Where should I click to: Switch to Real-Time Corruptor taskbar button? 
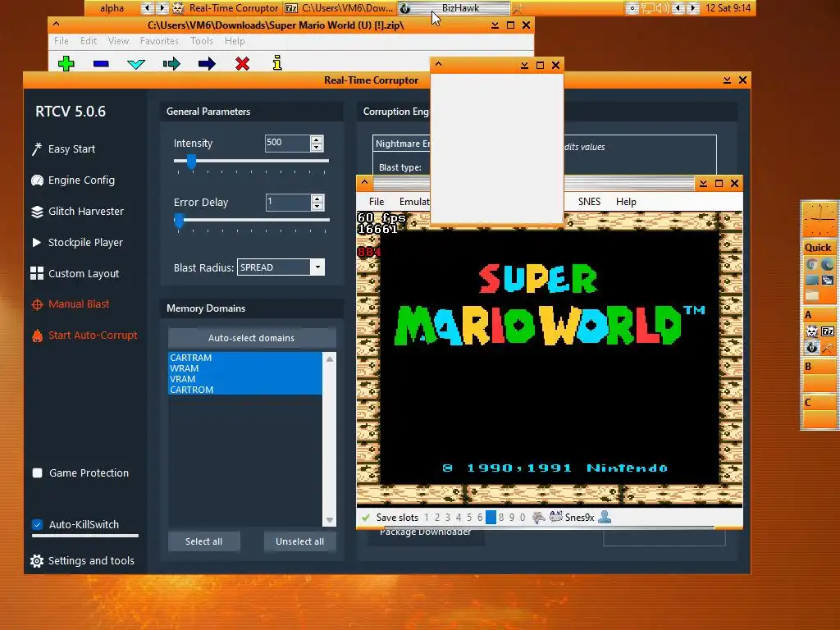tap(226, 8)
